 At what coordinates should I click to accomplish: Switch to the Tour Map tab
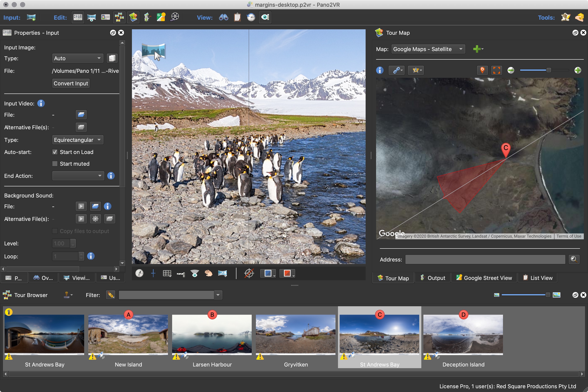tap(393, 278)
